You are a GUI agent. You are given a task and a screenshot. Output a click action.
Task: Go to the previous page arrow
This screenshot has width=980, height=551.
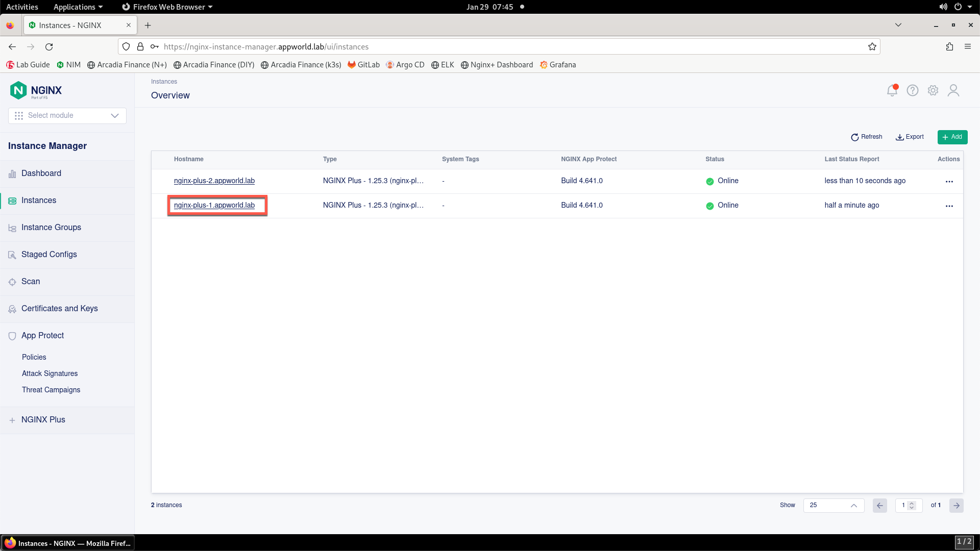click(x=880, y=505)
